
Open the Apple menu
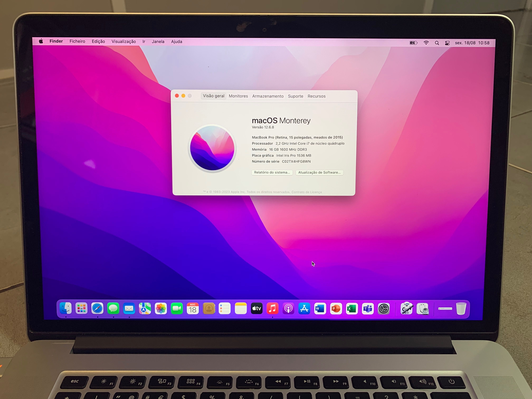[41, 41]
